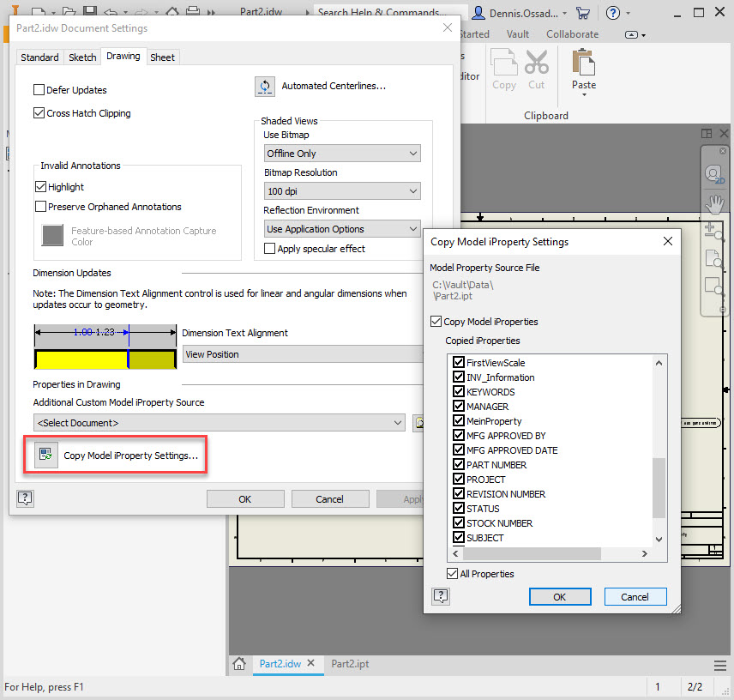Click the Save icon in the Quick Access toolbar
The image size is (734, 700).
pos(89,10)
